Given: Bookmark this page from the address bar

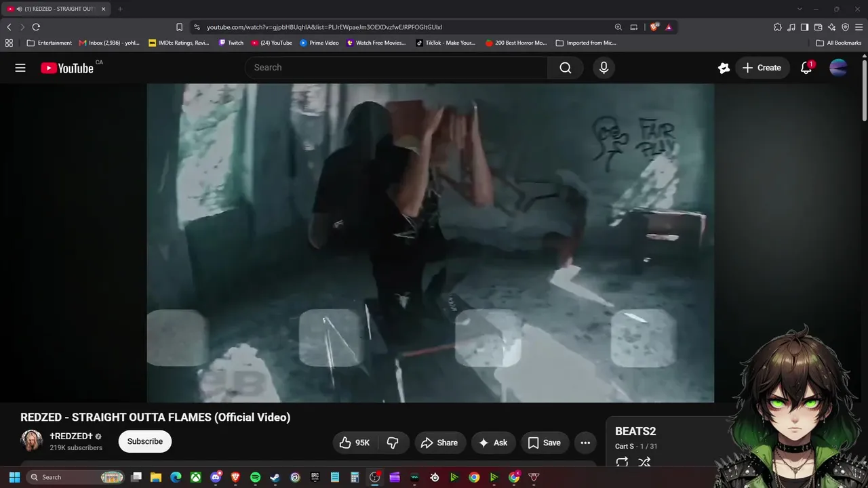Looking at the screenshot, I should tap(179, 27).
